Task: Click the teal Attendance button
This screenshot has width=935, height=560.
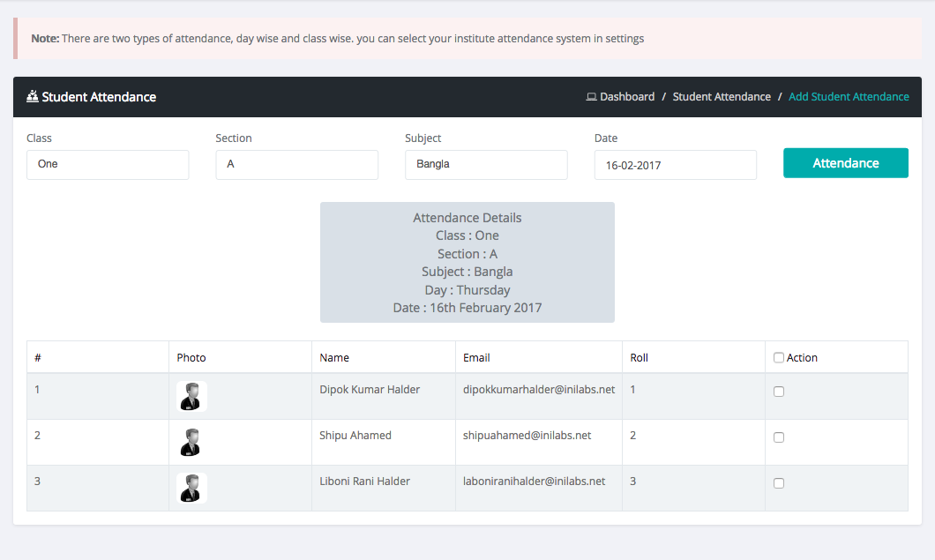Action: [x=846, y=163]
